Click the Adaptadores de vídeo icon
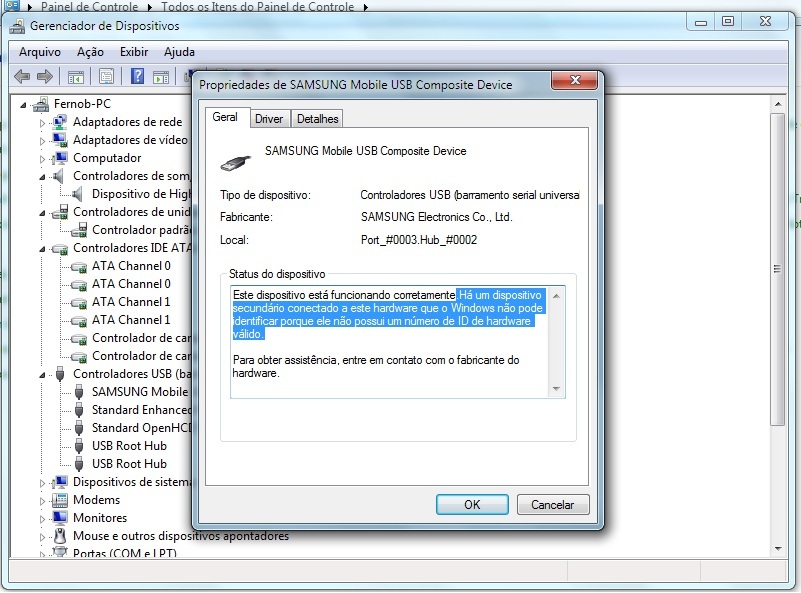 tap(60, 140)
